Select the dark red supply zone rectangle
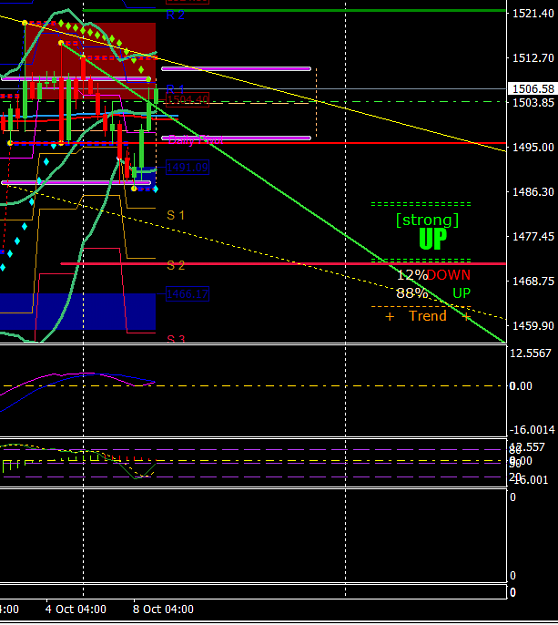This screenshot has width=558, height=625. click(90, 61)
